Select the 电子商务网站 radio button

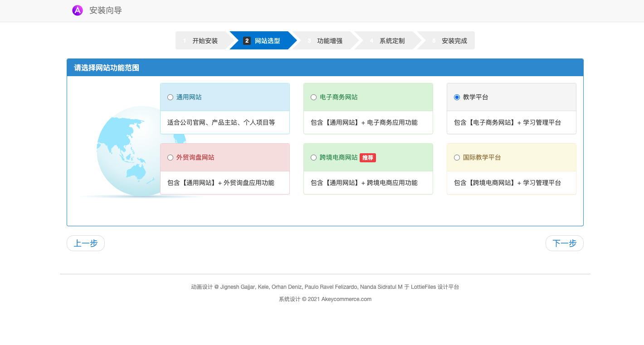pos(313,97)
